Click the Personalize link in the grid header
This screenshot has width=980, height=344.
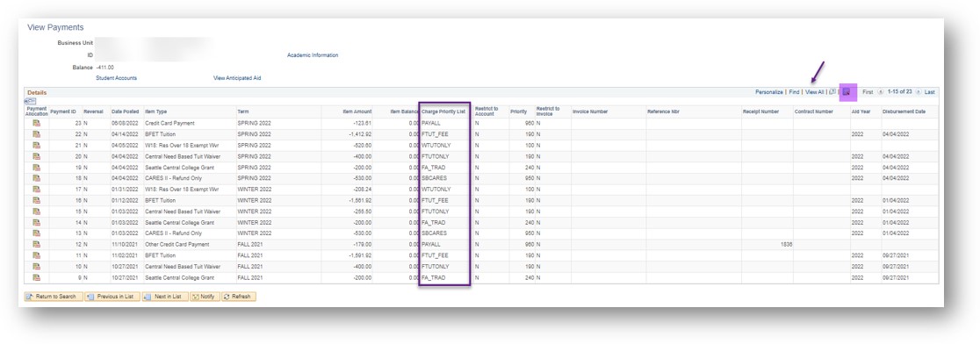pyautogui.click(x=768, y=92)
